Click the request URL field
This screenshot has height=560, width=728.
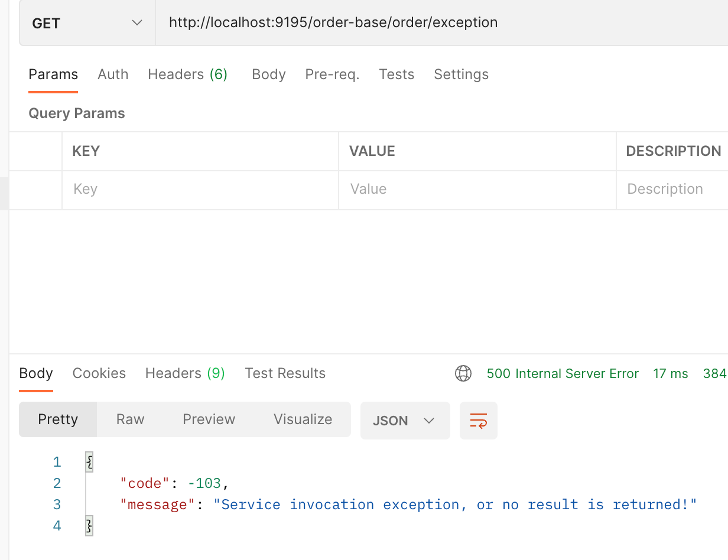(442, 23)
